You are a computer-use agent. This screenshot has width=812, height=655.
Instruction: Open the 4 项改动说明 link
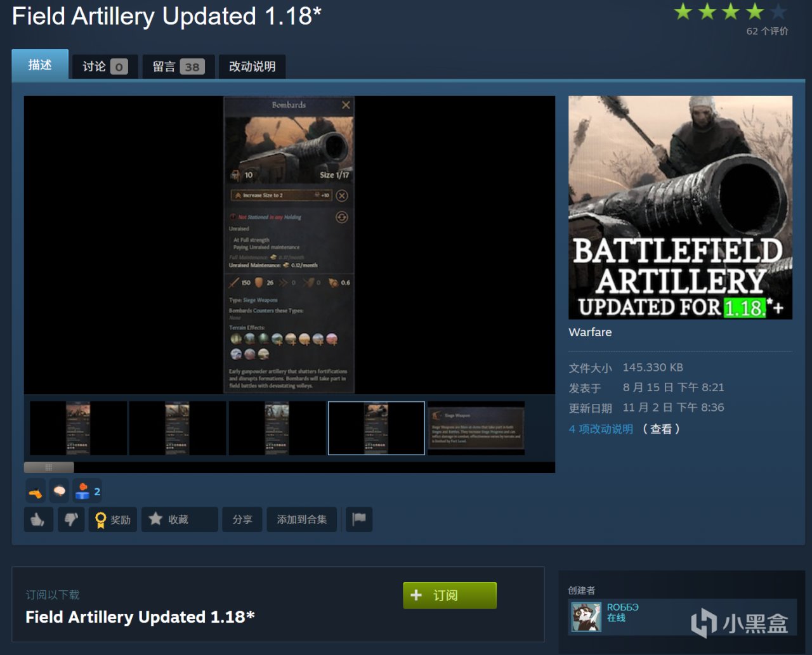click(601, 429)
